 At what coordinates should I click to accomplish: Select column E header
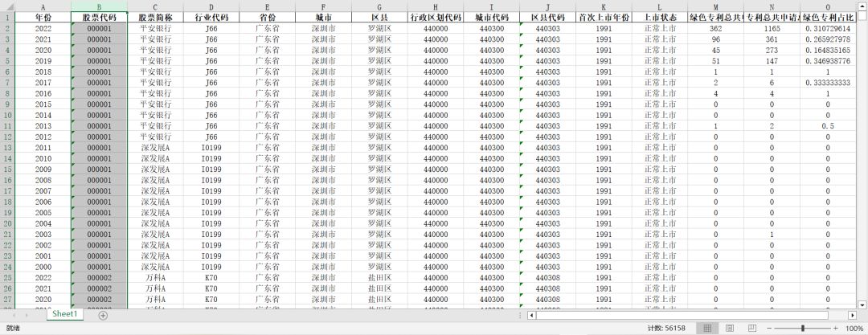point(267,7)
